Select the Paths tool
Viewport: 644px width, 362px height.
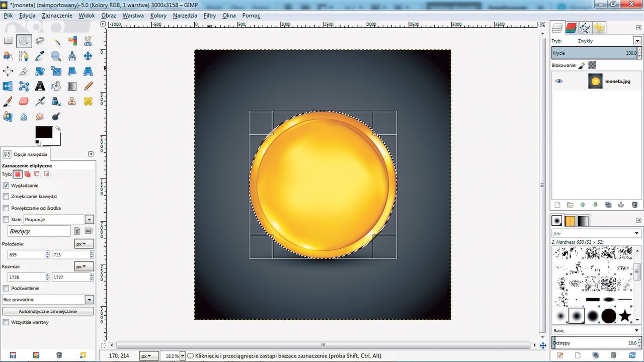(24, 56)
